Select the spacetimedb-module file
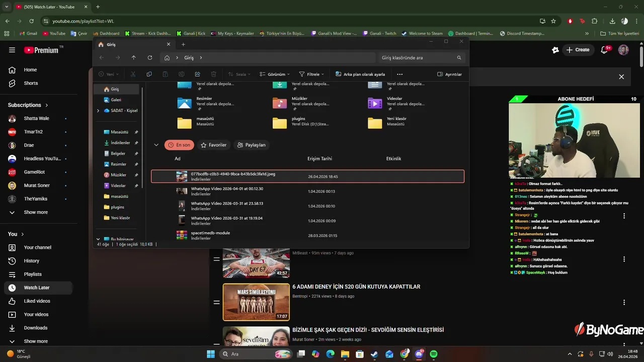The image size is (644, 362). point(307,235)
